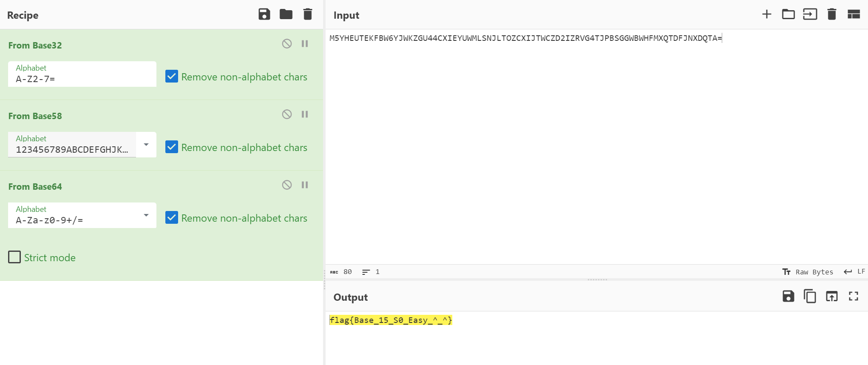Screen dimensions: 868x365
Task: Maximise the output pane
Action: click(x=854, y=296)
